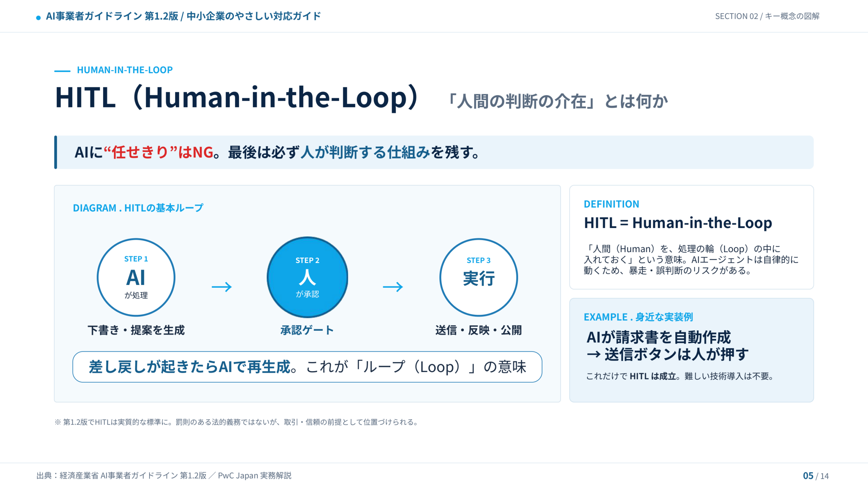
Task: Click the arrow between AI and 人 circles
Action: (222, 287)
